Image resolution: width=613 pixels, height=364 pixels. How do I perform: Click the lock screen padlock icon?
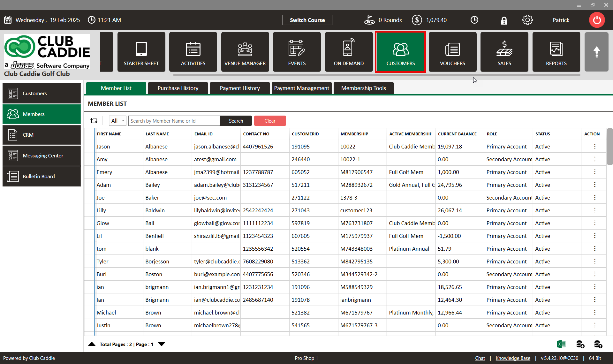coord(504,20)
